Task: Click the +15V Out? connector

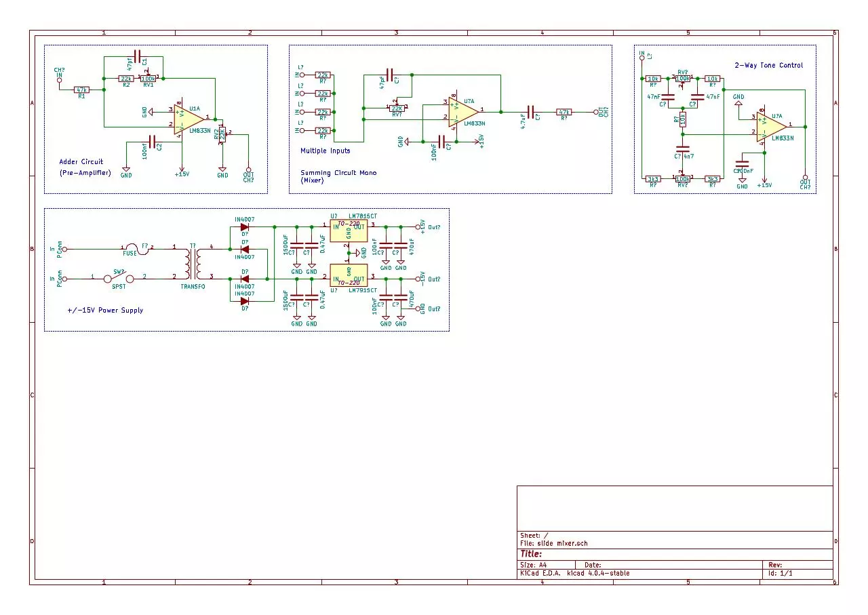Action: coord(417,226)
